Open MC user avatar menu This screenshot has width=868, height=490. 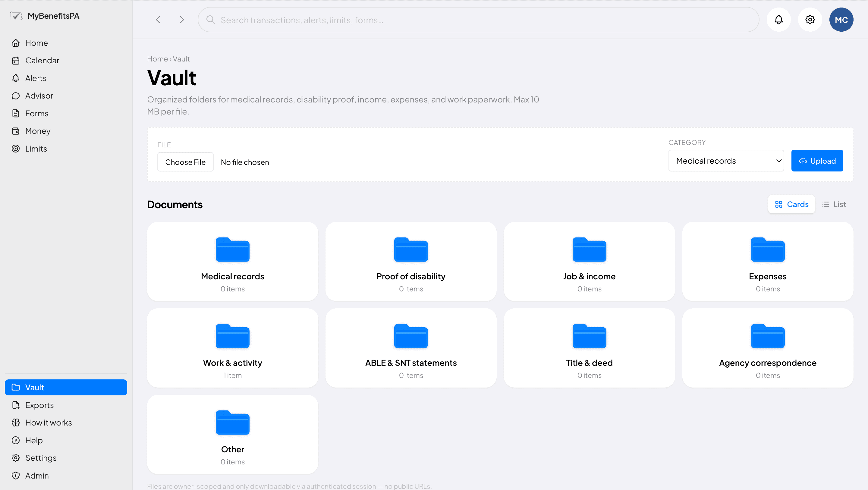tap(841, 20)
